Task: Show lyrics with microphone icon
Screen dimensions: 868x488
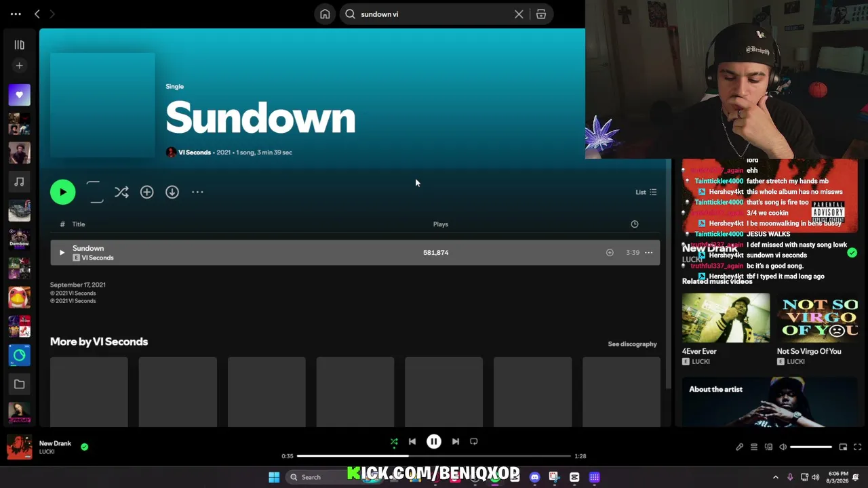Action: (740, 447)
